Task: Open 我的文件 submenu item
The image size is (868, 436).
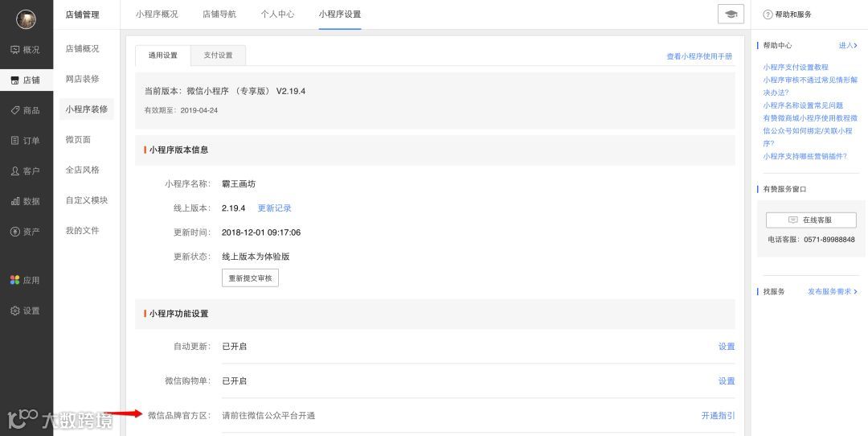Action: pos(83,230)
